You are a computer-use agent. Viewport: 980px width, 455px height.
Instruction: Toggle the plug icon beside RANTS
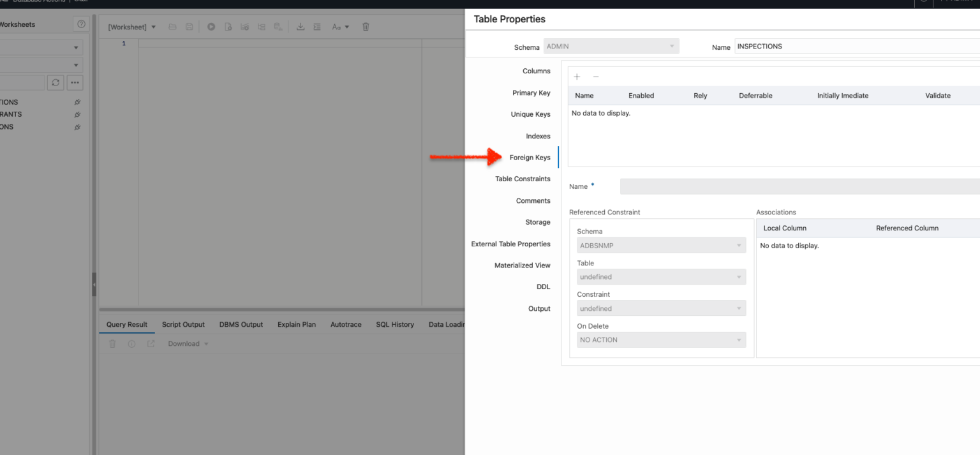77,114
